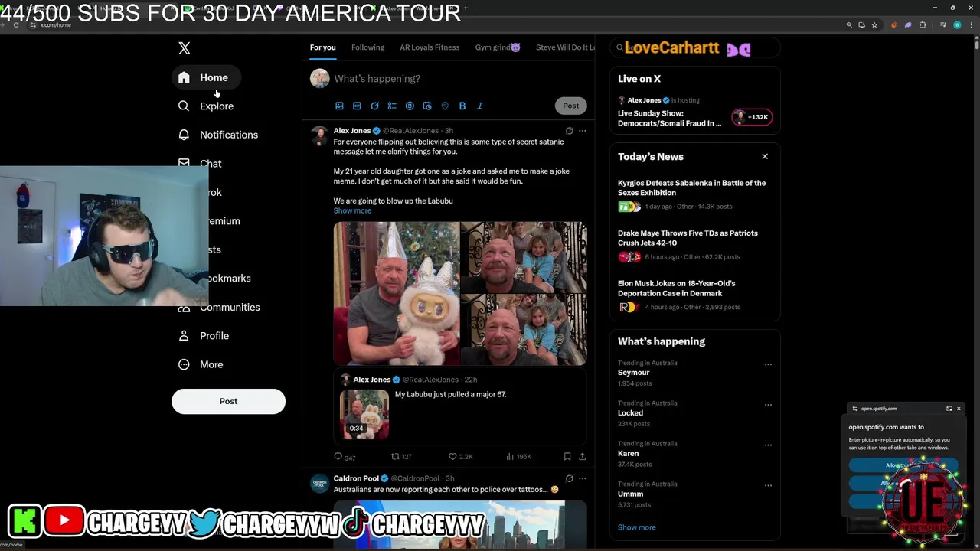Screen dimensions: 980x551
Task: Reload the page in Chrome toolbar
Action: click(16, 25)
